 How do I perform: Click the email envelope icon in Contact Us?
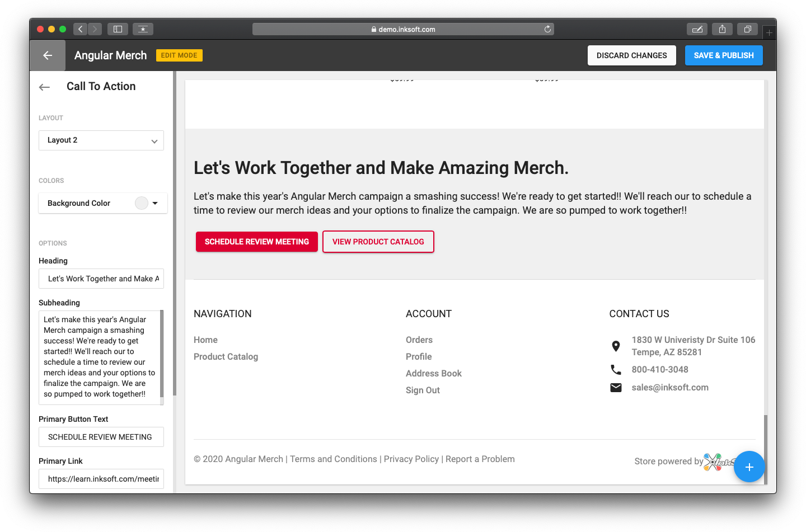tap(616, 388)
